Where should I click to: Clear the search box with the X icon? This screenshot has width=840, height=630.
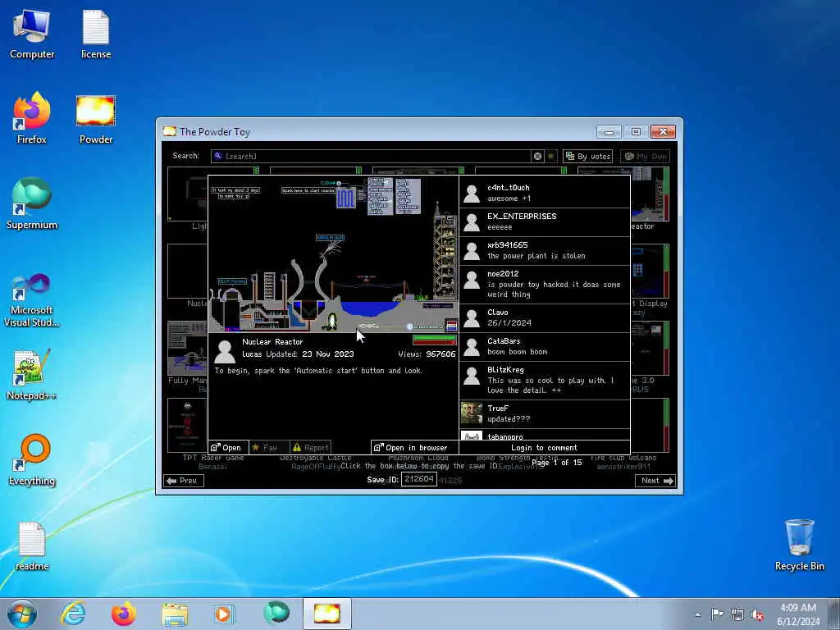pos(537,156)
